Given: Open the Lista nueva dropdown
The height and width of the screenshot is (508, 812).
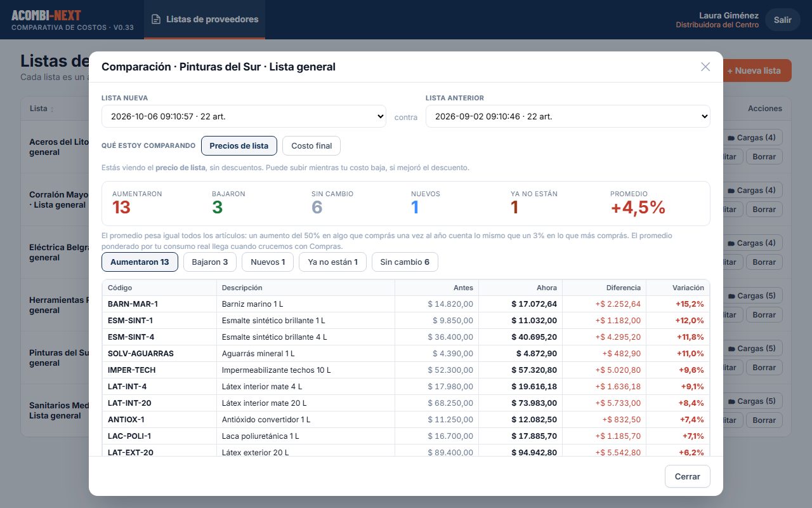Looking at the screenshot, I should click(244, 116).
